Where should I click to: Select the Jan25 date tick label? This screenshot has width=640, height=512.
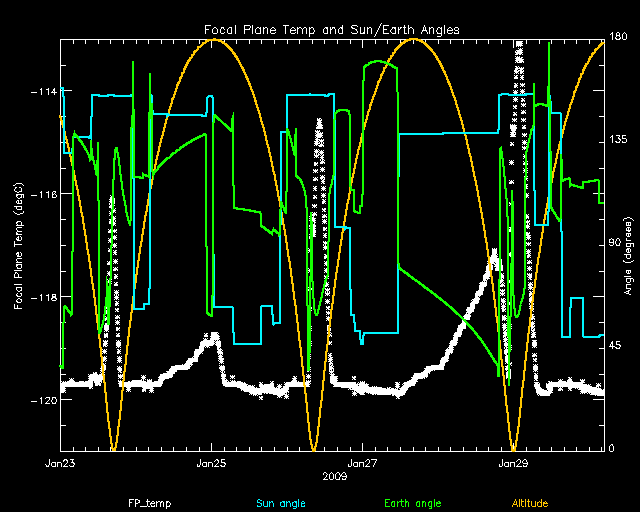(211, 464)
